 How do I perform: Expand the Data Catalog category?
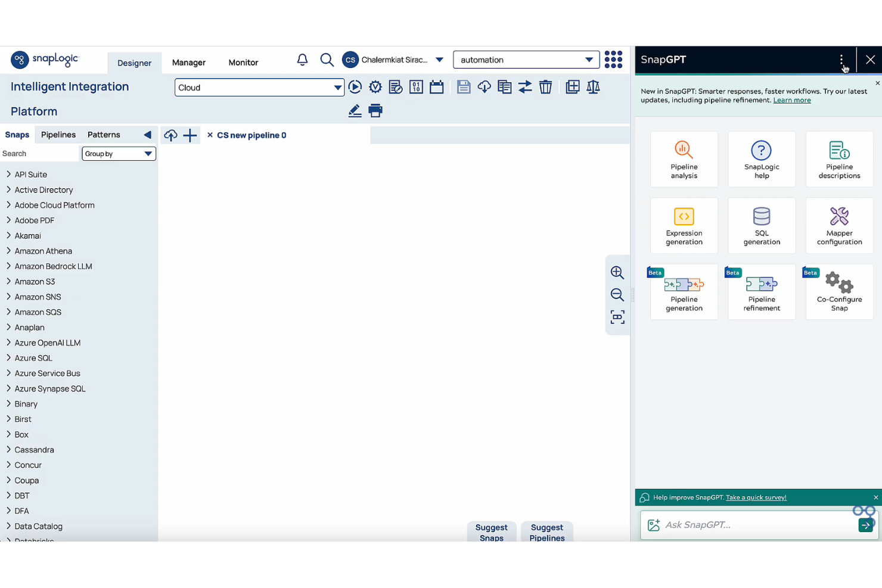tap(8, 526)
